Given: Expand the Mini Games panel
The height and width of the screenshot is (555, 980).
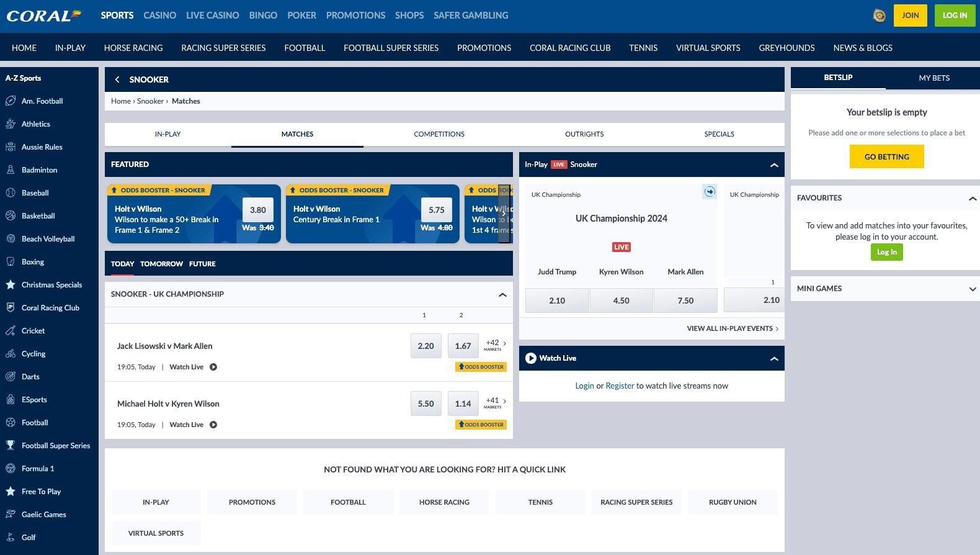Looking at the screenshot, I should [x=972, y=289].
